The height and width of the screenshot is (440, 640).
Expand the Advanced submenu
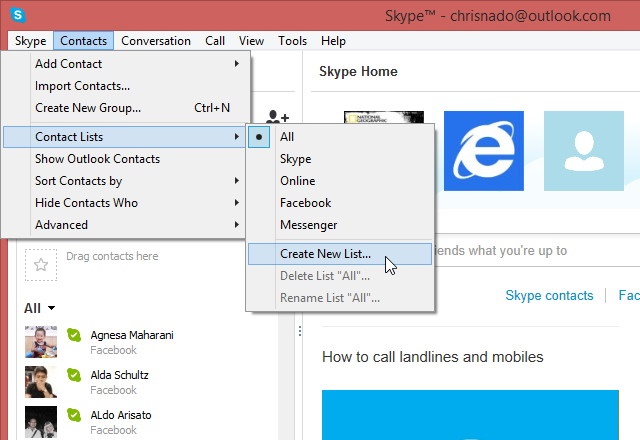(124, 225)
